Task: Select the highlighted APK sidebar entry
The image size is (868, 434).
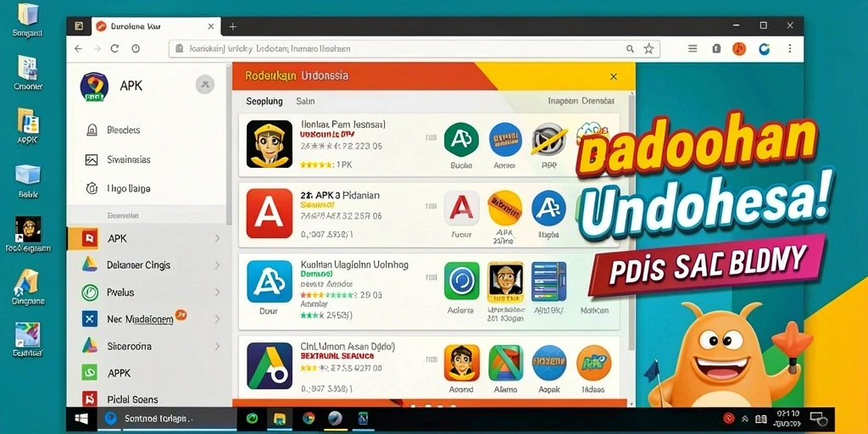Action: (x=146, y=238)
